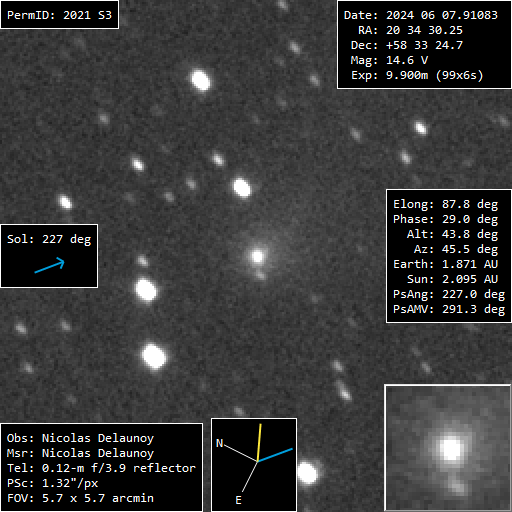The image size is (512, 512).
Task: Click the zoomed comet inset thumbnail
Action: click(448, 448)
